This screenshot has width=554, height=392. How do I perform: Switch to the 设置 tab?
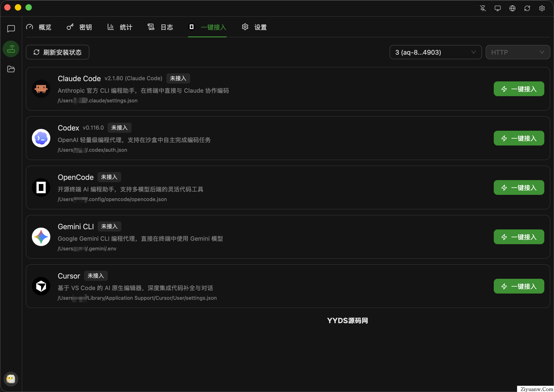tap(254, 27)
